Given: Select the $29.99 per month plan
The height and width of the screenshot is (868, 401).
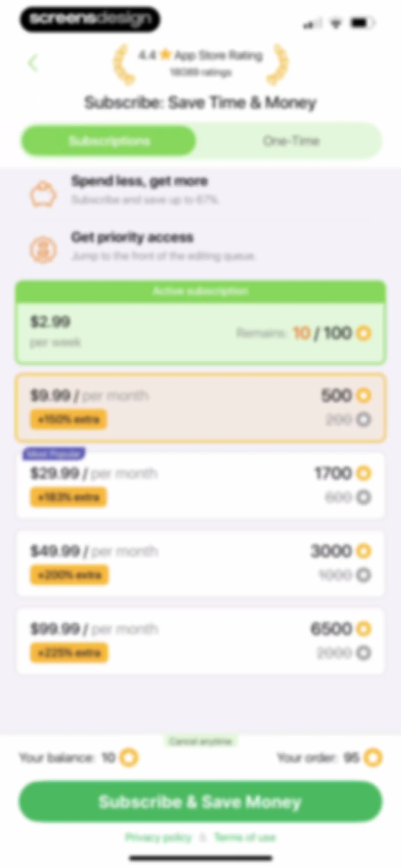Looking at the screenshot, I should (201, 485).
